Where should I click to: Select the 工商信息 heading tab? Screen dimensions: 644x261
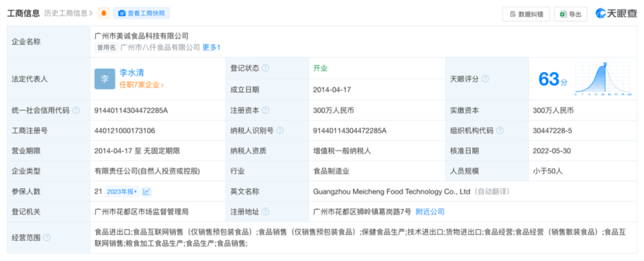tap(23, 13)
